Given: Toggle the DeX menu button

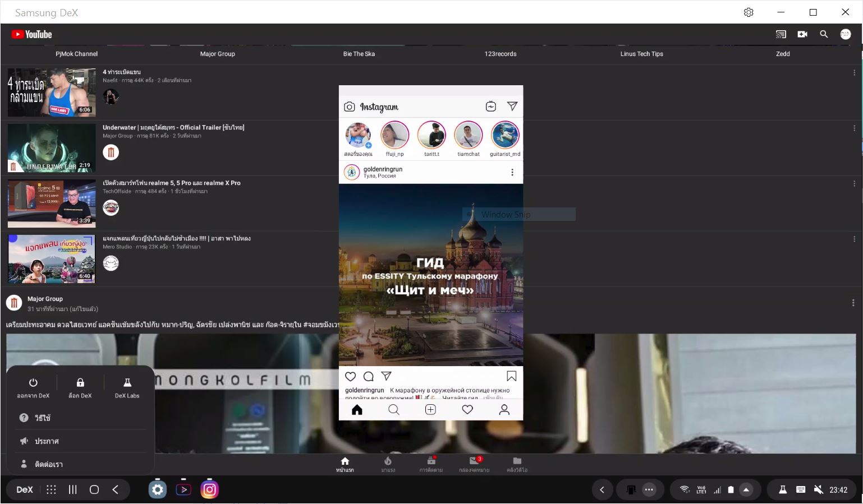Looking at the screenshot, I should tap(25, 489).
